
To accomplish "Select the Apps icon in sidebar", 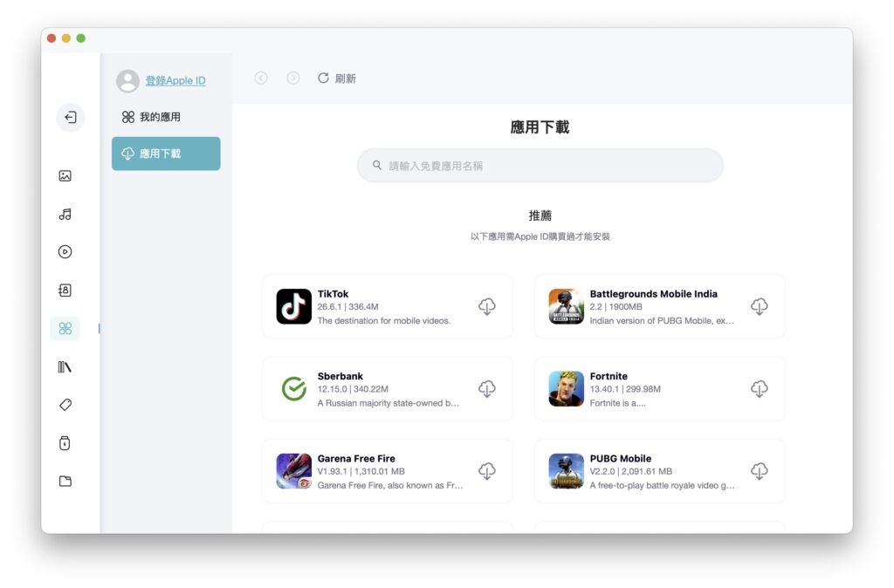I will pos(65,329).
